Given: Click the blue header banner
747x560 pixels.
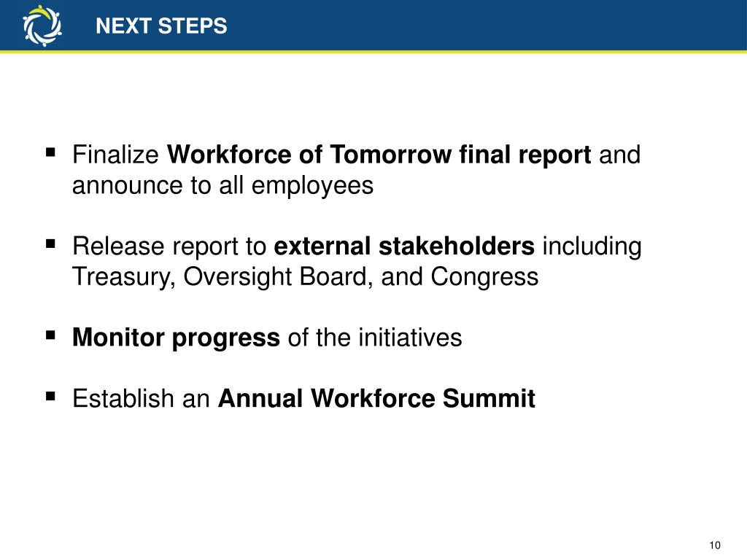Looking at the screenshot, I should click(373, 25).
